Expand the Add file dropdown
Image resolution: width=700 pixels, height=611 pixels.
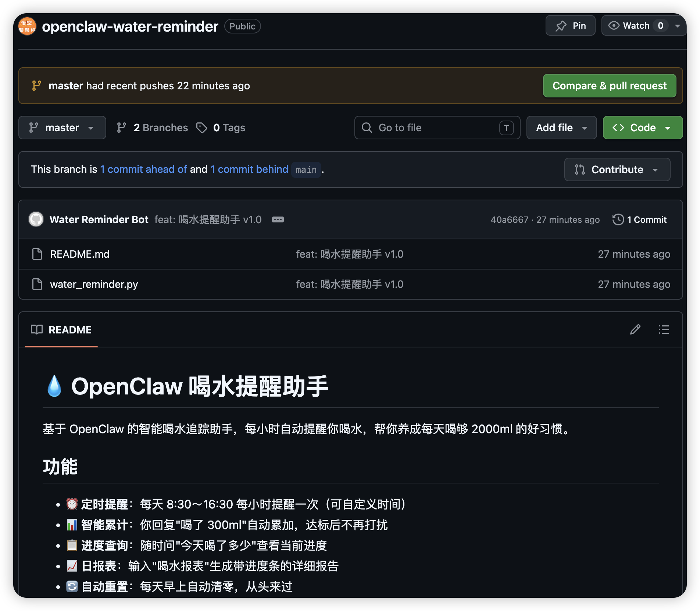coord(561,128)
